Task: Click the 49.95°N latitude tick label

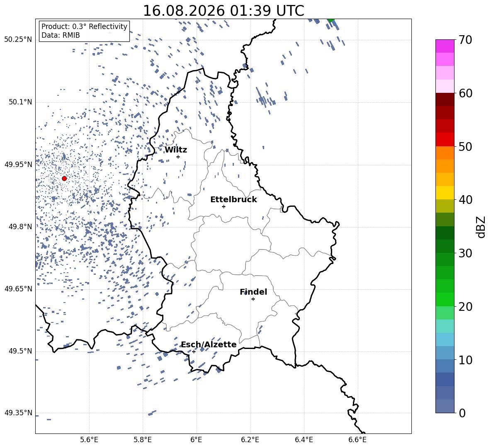Action: (x=18, y=165)
